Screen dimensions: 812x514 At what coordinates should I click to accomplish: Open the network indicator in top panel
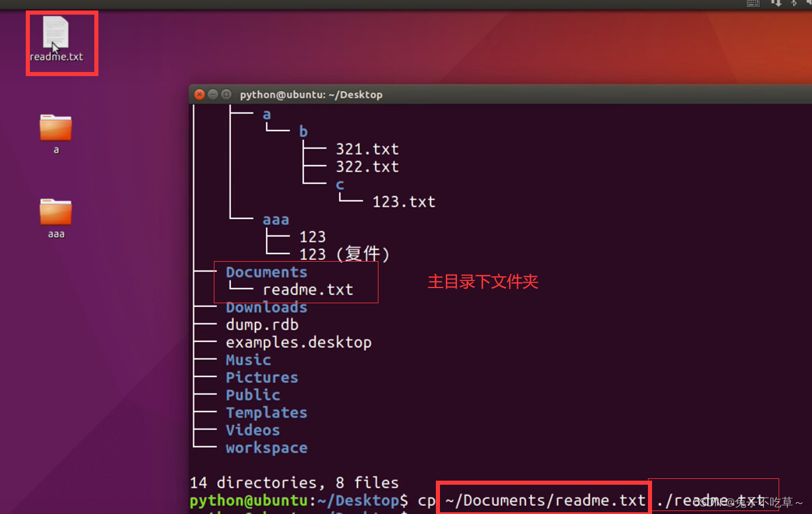pos(776,3)
